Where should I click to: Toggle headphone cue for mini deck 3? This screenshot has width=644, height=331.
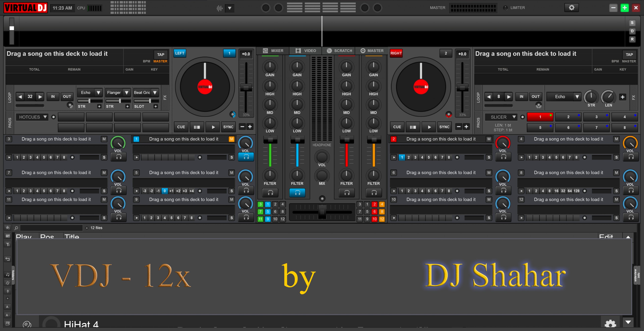click(119, 157)
